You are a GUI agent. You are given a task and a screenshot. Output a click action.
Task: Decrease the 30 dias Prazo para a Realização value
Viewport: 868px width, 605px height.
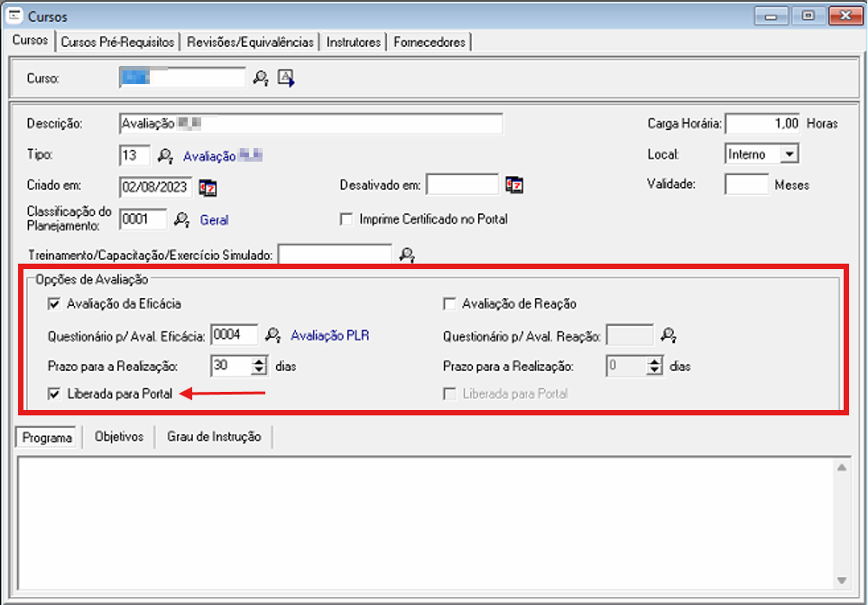(259, 371)
